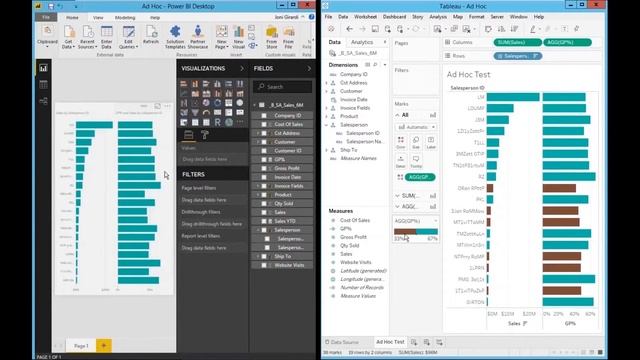Open the Automatic mark type dropdown in Tableau
Screen dimensions: 640x360
(416, 127)
